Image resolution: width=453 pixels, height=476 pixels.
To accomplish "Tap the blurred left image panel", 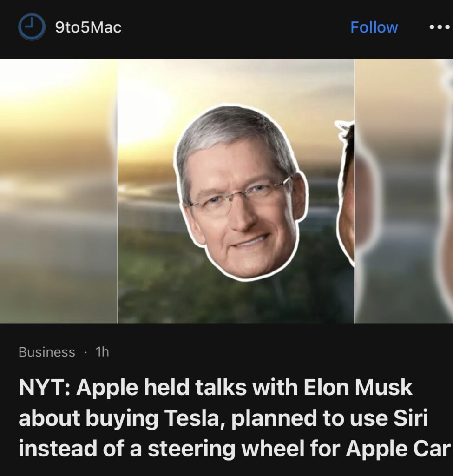I will point(59,191).
